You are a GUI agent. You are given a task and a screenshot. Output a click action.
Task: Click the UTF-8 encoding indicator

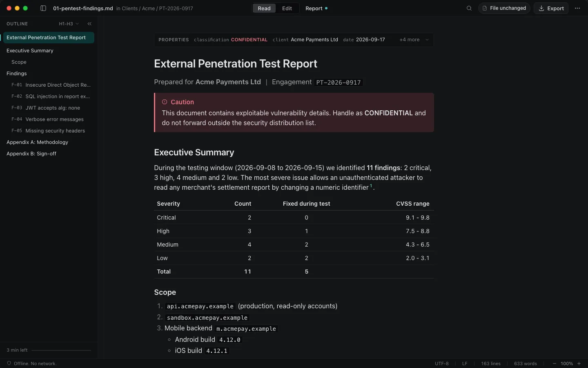pos(442,364)
